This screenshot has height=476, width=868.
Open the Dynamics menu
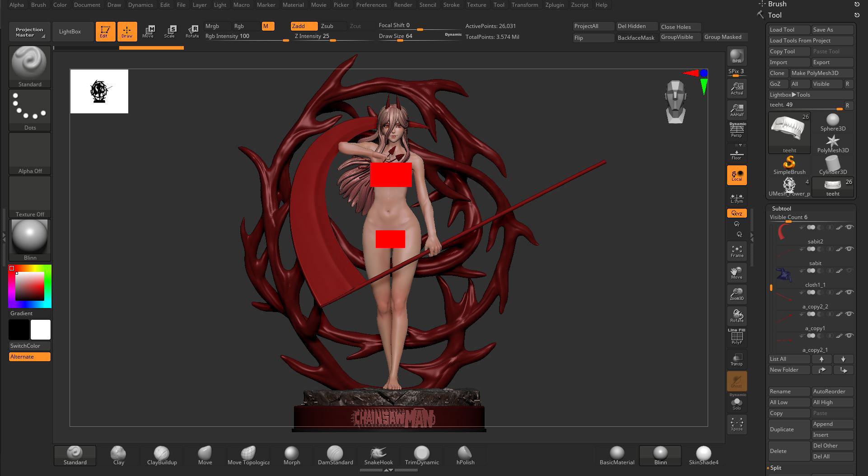140,5
